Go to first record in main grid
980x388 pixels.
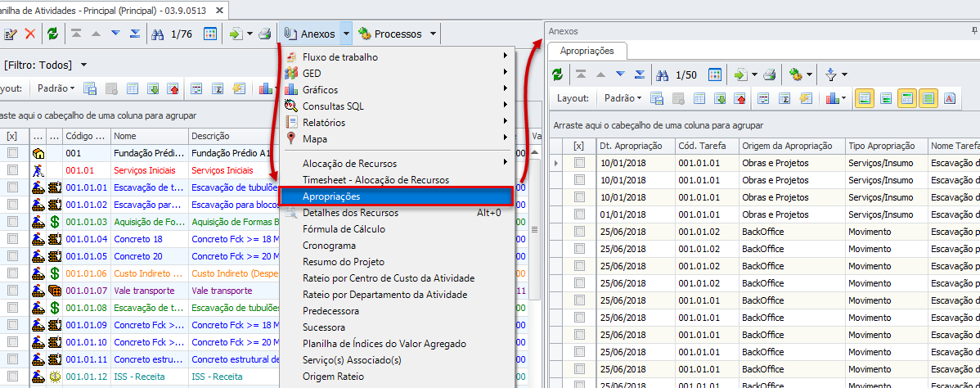click(x=76, y=34)
